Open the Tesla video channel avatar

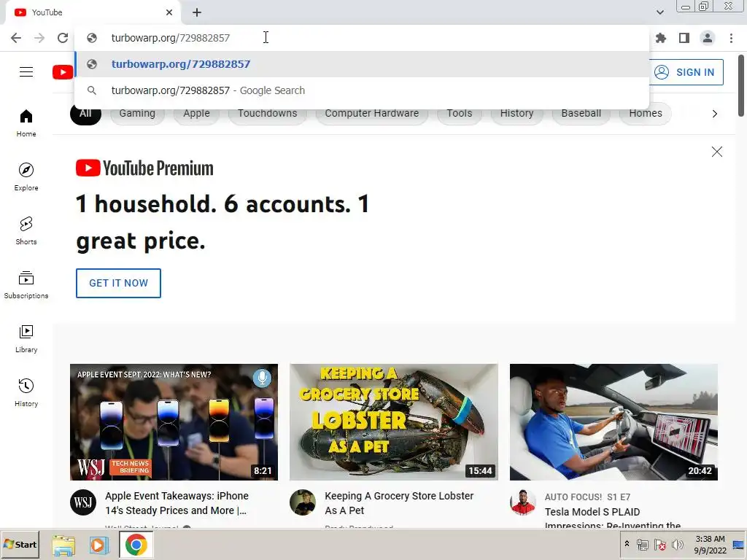point(523,502)
